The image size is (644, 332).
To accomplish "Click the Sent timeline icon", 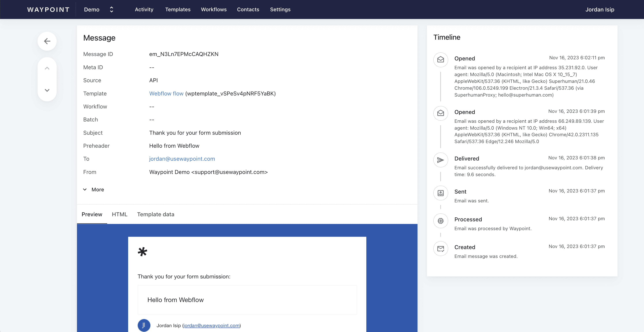I will pos(440,193).
